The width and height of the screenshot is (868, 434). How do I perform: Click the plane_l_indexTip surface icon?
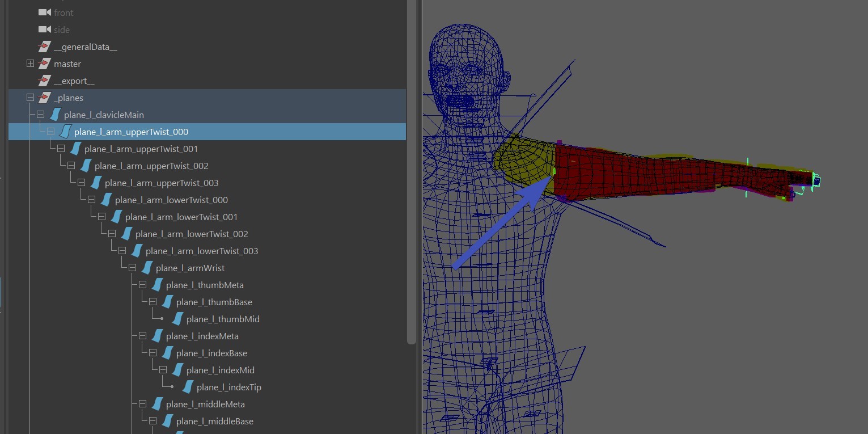click(x=187, y=387)
